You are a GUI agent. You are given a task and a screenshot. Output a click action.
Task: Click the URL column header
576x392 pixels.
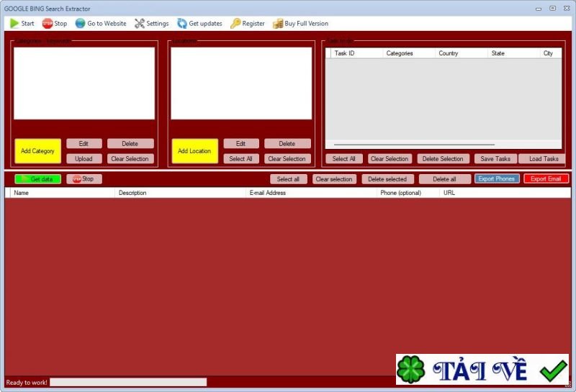point(505,193)
